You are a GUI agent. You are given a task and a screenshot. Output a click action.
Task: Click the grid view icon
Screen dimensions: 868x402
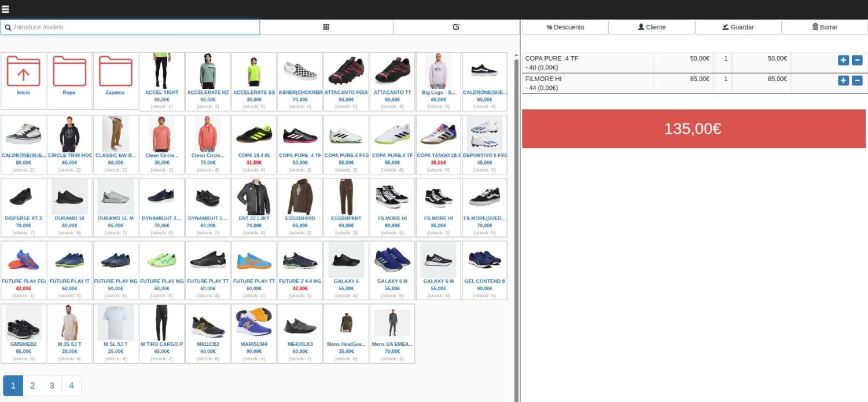point(326,27)
